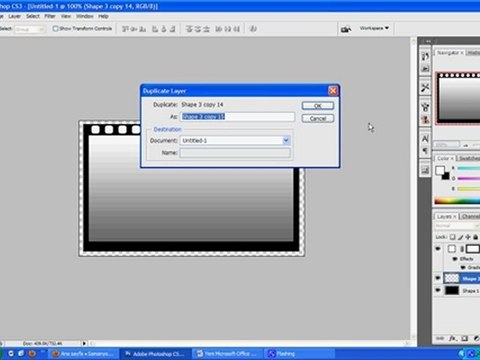480x360 pixels.
Task: Toggle Lock position icon
Action: [x=468, y=237]
